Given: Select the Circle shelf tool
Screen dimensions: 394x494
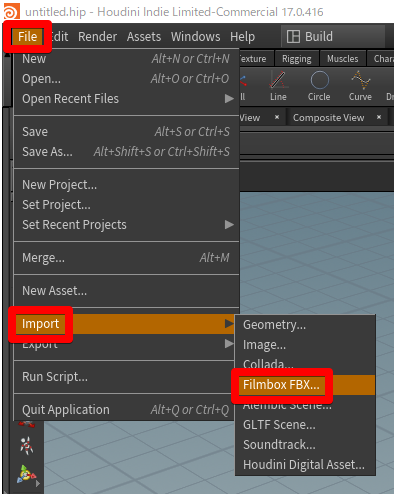Looking at the screenshot, I should click(319, 86).
